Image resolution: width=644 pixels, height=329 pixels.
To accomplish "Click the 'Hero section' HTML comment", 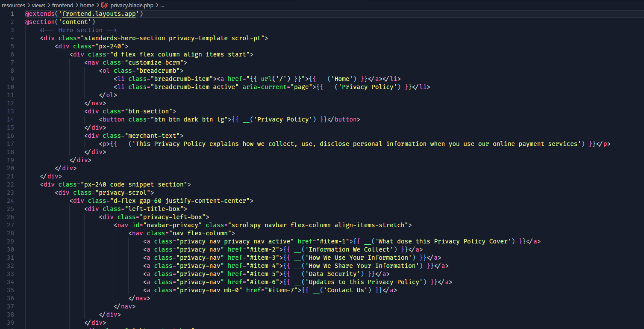I will click(x=78, y=30).
